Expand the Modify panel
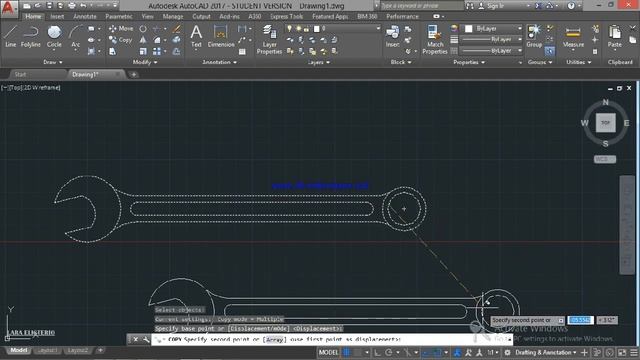Image resolution: width=640 pixels, height=360 pixels. pyautogui.click(x=145, y=62)
